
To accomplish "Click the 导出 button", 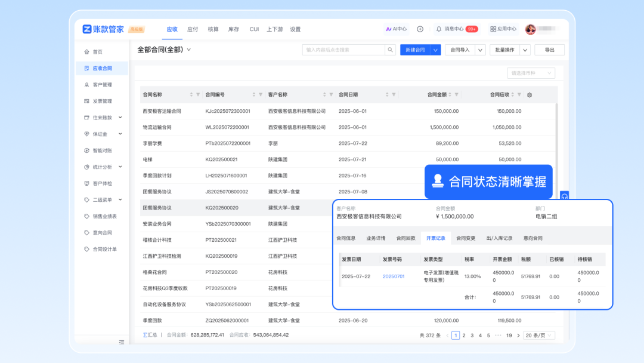I will (x=549, y=50).
